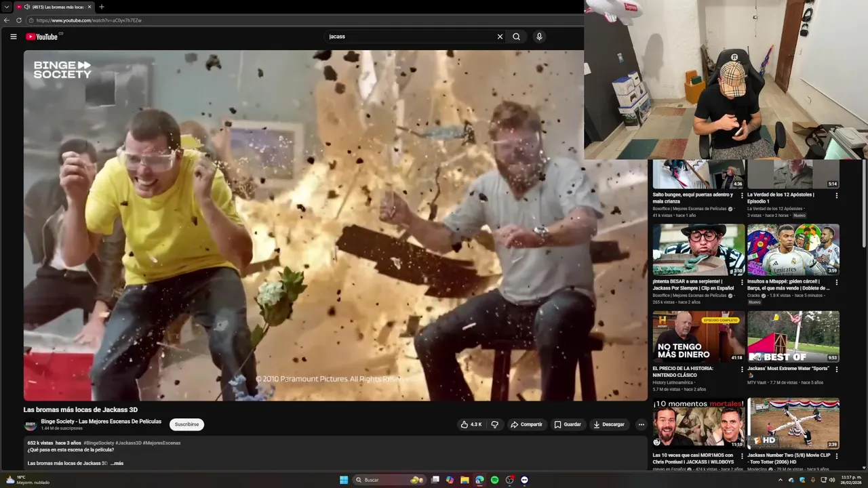Switch to Microsoft Edge on taskbar
868x488 pixels.
point(479,480)
